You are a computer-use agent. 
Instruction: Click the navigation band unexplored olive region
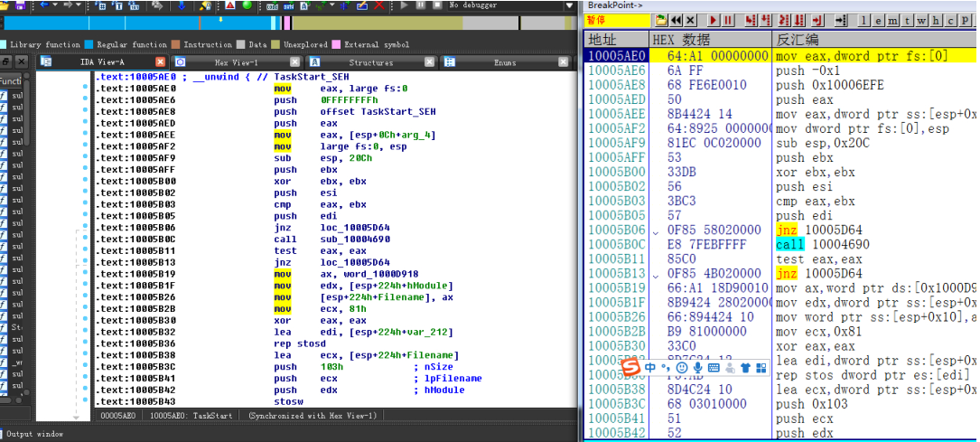click(378, 24)
